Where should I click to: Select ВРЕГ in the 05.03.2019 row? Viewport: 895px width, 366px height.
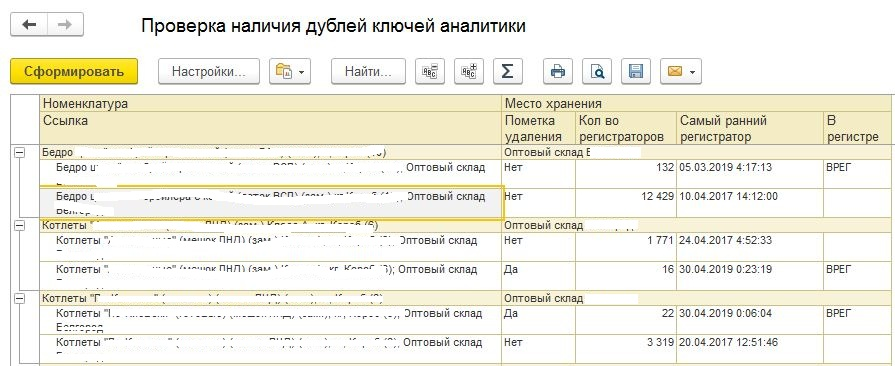point(856,174)
